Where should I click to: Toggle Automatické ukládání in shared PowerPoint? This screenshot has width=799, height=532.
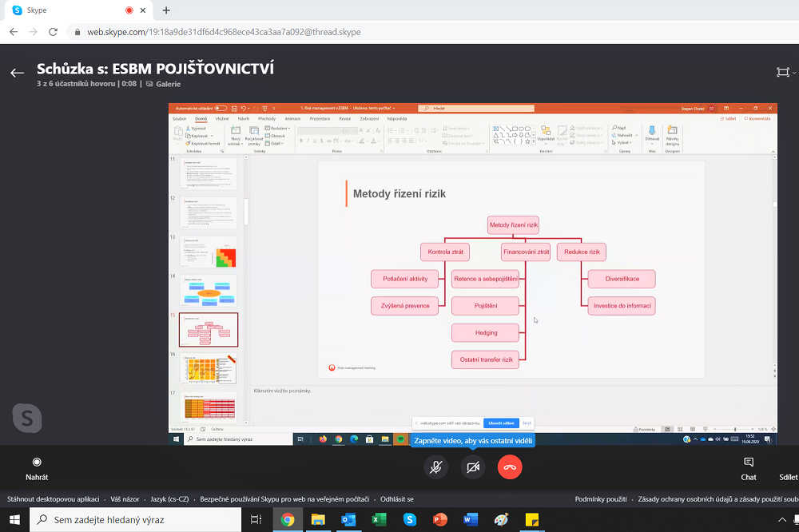click(x=221, y=108)
